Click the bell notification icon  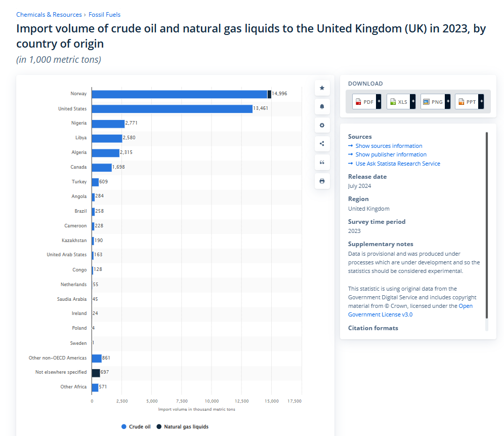[x=322, y=107]
